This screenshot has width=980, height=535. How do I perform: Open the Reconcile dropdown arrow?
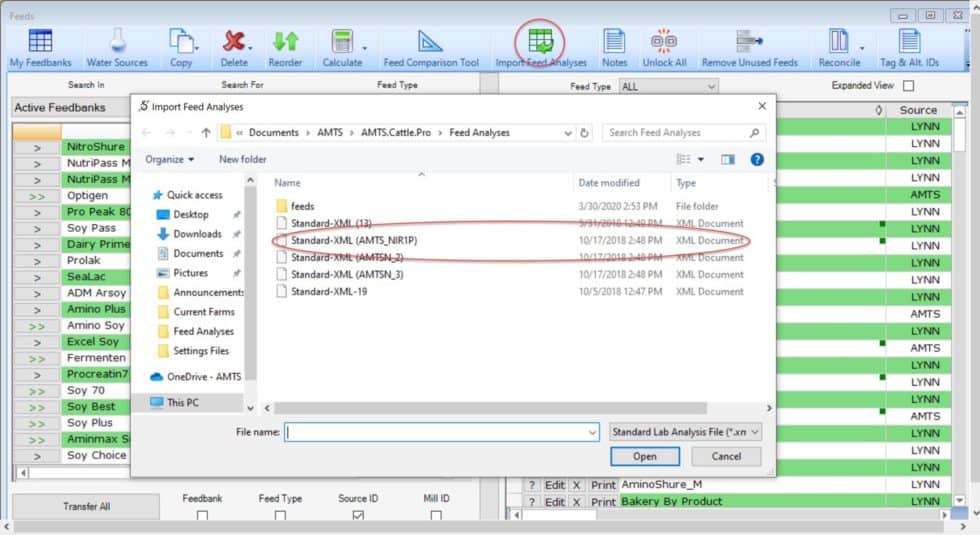[862, 48]
